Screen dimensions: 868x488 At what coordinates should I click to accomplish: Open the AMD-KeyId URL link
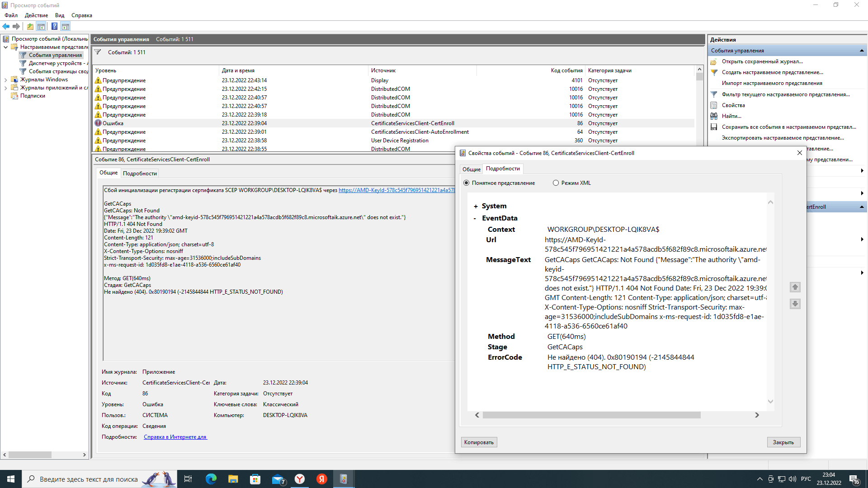click(396, 190)
